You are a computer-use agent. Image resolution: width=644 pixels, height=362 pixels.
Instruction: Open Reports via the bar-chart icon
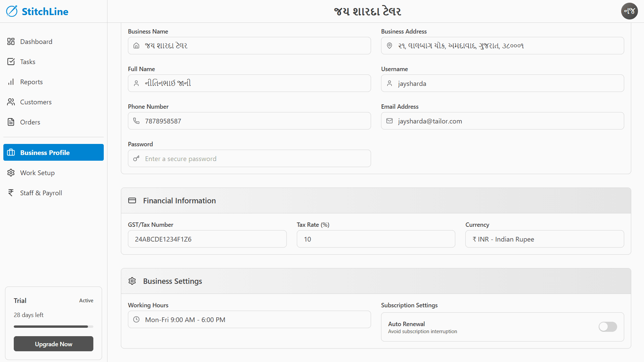click(x=11, y=82)
